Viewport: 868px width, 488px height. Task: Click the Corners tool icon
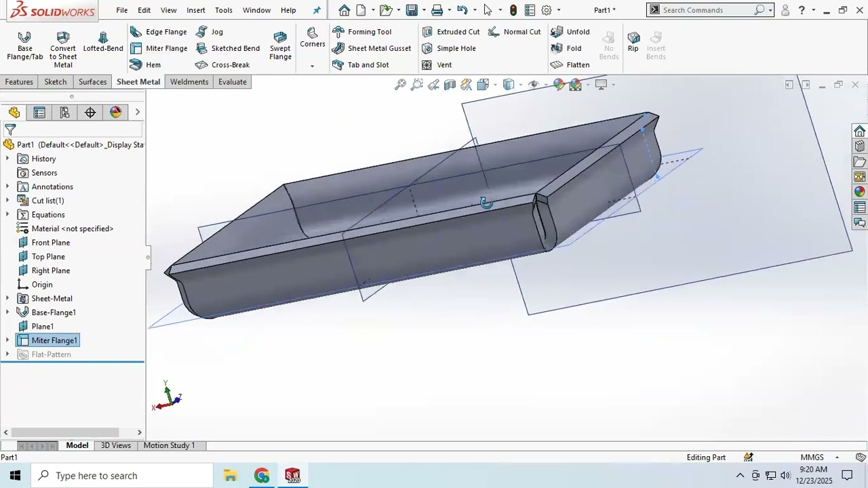[x=312, y=33]
